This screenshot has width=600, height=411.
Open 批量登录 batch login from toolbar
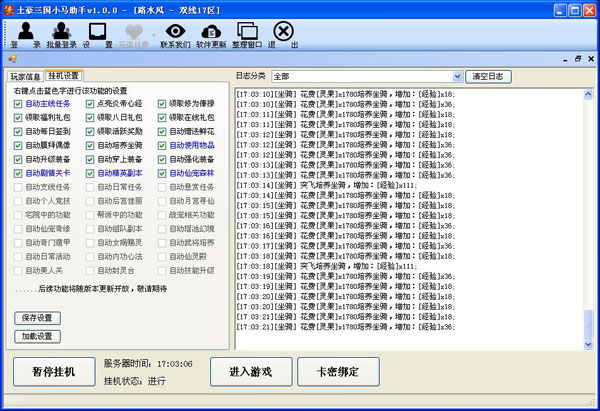[x=61, y=35]
